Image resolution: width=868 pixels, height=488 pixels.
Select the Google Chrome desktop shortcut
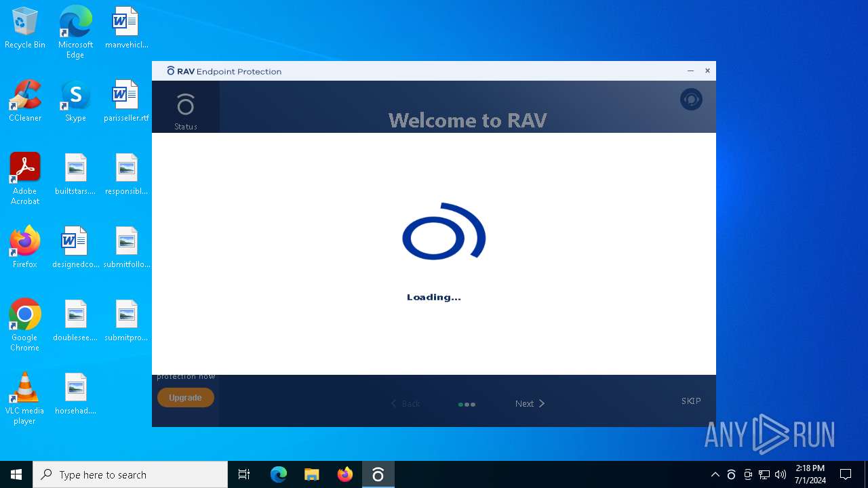[25, 325]
